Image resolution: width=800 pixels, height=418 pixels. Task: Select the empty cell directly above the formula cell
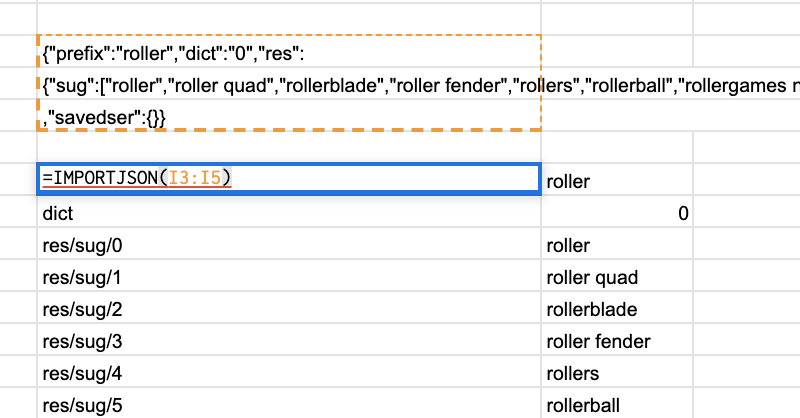tap(289, 148)
